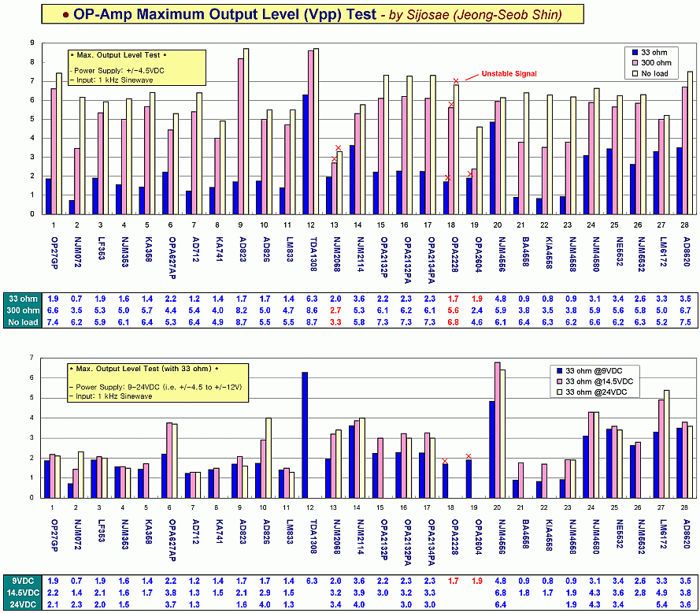Click the 4.0 value for AD826 at 24VDC

pos(265,604)
